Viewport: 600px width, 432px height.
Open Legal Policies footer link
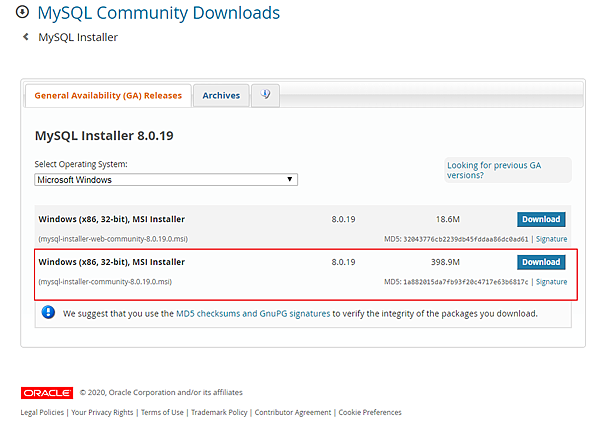pos(42,412)
